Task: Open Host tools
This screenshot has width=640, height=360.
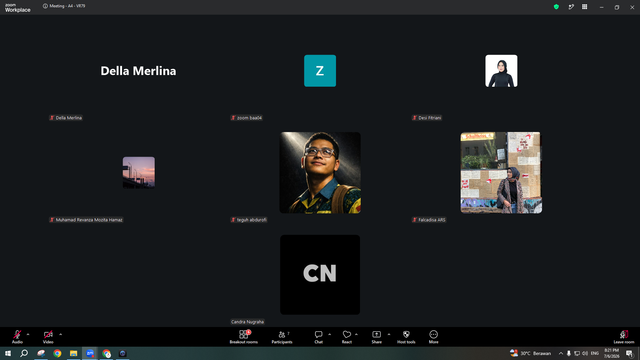Action: (x=406, y=336)
